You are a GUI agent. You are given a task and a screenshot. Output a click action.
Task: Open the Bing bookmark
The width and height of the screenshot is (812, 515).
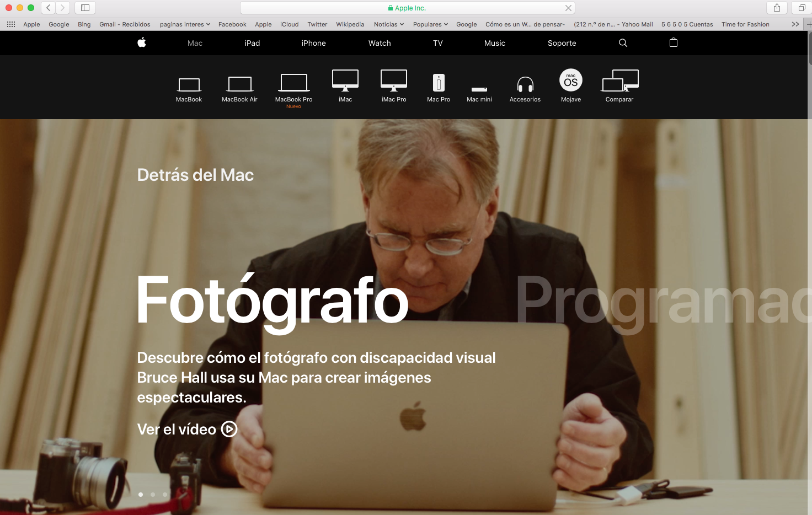(84, 24)
